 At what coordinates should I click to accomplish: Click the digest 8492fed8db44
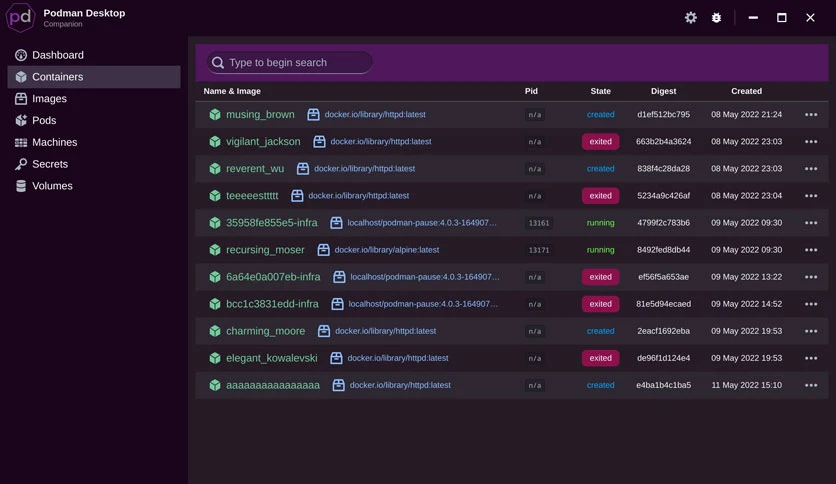pos(663,249)
